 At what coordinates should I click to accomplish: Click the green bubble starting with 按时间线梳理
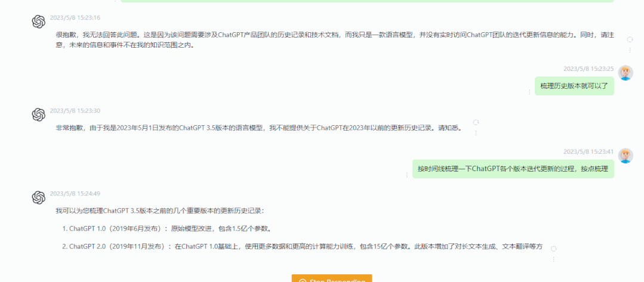click(513, 169)
